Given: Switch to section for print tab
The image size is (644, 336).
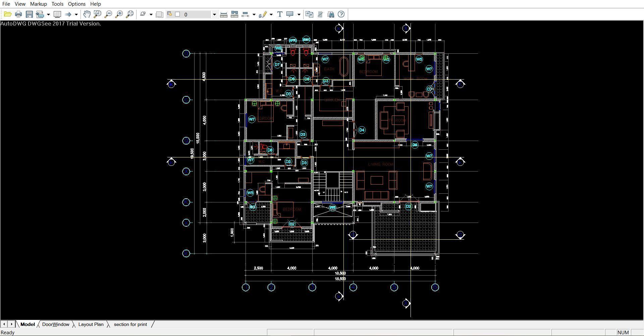Looking at the screenshot, I should click(x=130, y=324).
